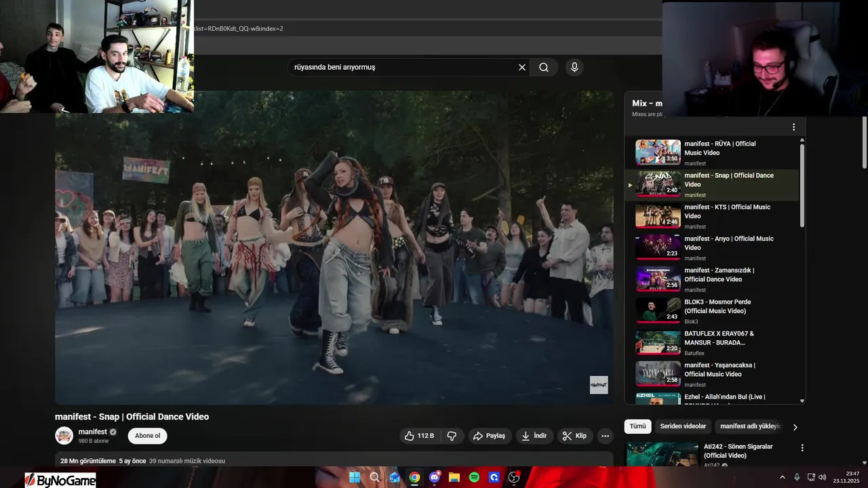
Task: Create a clip with Klip
Action: point(574,436)
